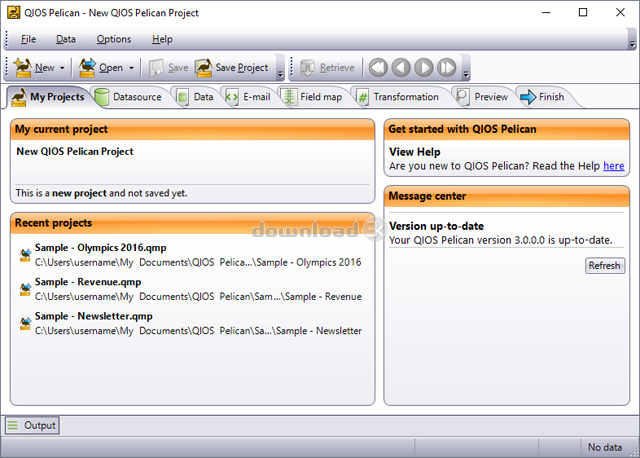Click the Sample - Newsletter file path text
Screen dimensions: 640x458
[x=198, y=331]
